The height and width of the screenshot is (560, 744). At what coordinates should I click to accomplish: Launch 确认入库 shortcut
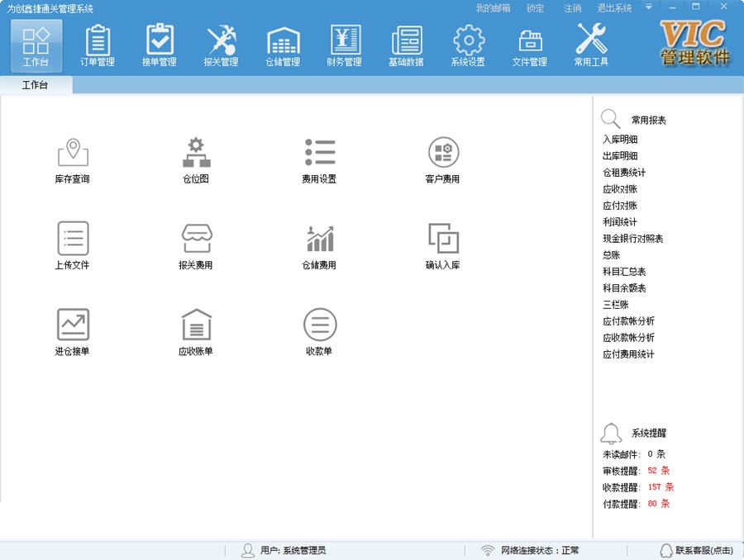443,246
